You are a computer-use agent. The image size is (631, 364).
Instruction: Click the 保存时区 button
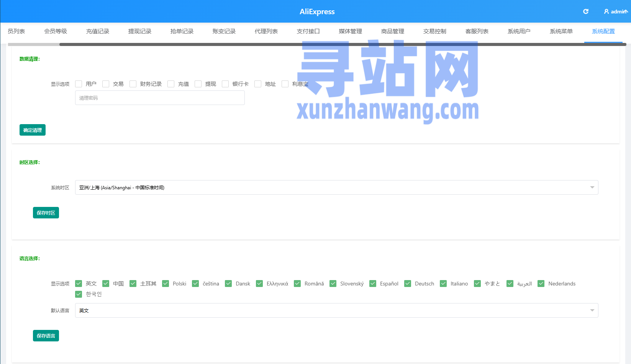[x=46, y=213]
